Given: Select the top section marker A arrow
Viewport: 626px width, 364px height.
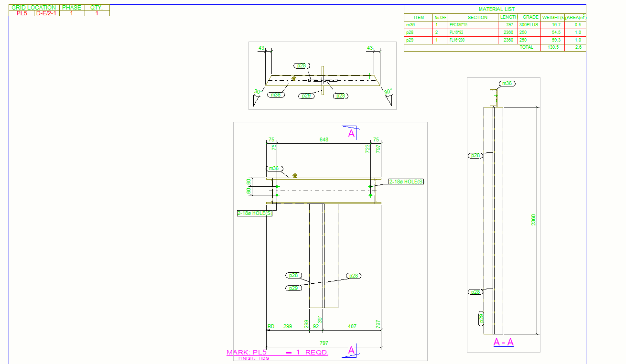Looking at the screenshot, I should (x=351, y=132).
